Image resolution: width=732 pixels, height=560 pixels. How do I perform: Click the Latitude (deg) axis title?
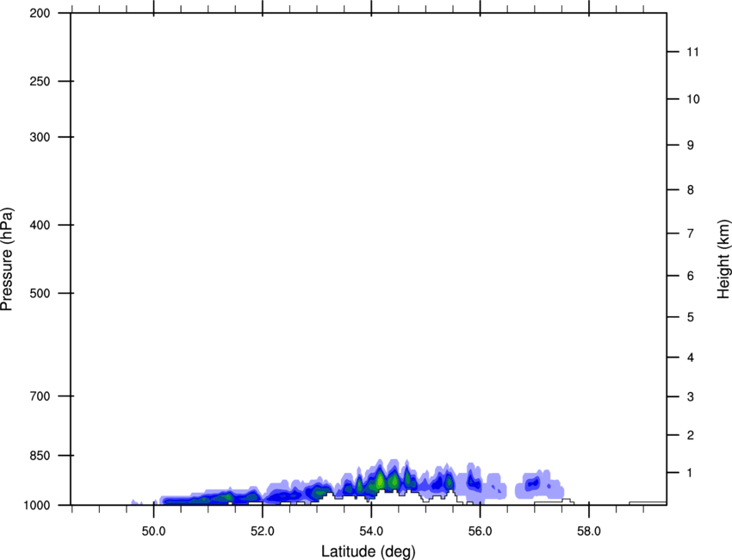coord(368,551)
